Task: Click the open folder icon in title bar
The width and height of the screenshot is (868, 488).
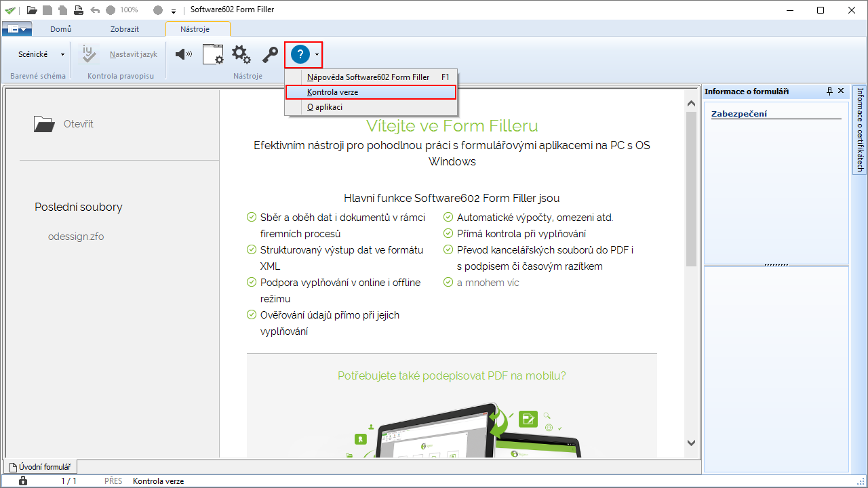Action: 32,10
